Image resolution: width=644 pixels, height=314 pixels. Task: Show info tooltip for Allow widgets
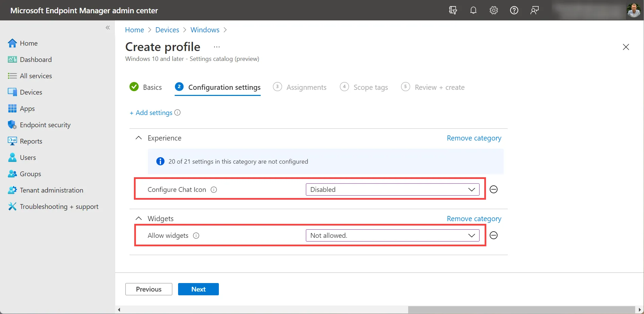pos(196,235)
